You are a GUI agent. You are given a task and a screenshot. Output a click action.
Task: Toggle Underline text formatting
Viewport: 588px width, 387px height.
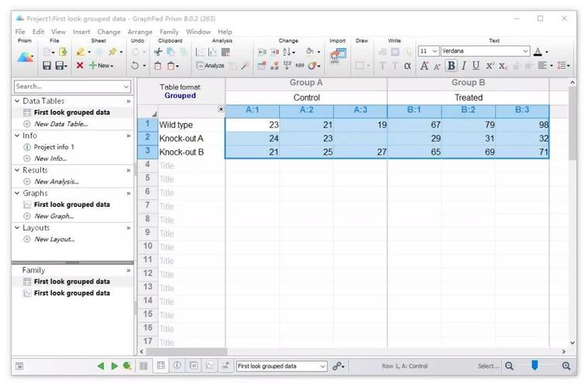point(476,66)
